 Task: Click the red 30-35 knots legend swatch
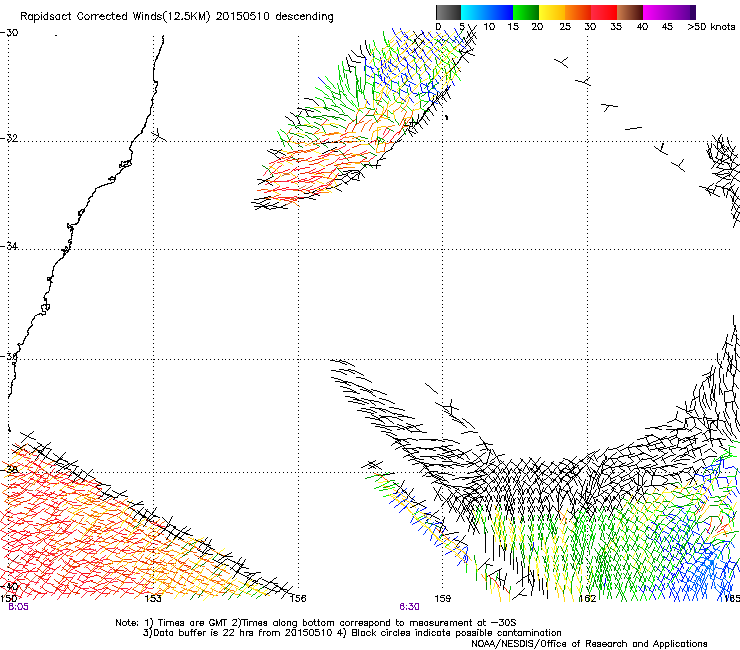click(x=604, y=12)
